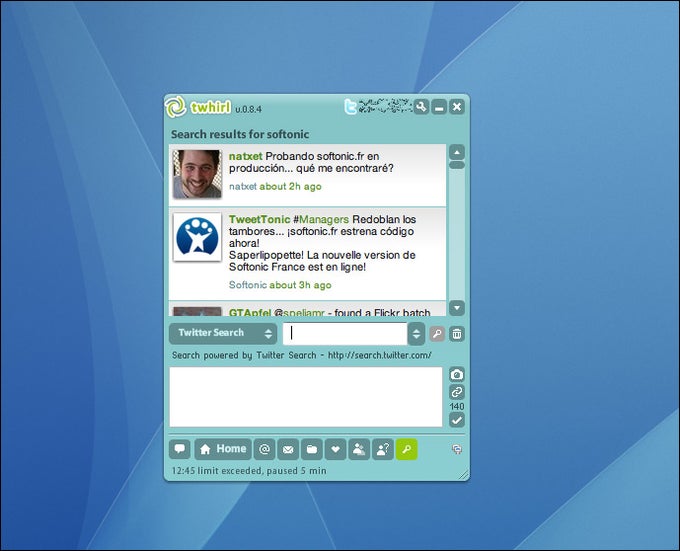Screen dimensions: 680x551
Task: Open natxet's avatar photo
Action: [197, 174]
